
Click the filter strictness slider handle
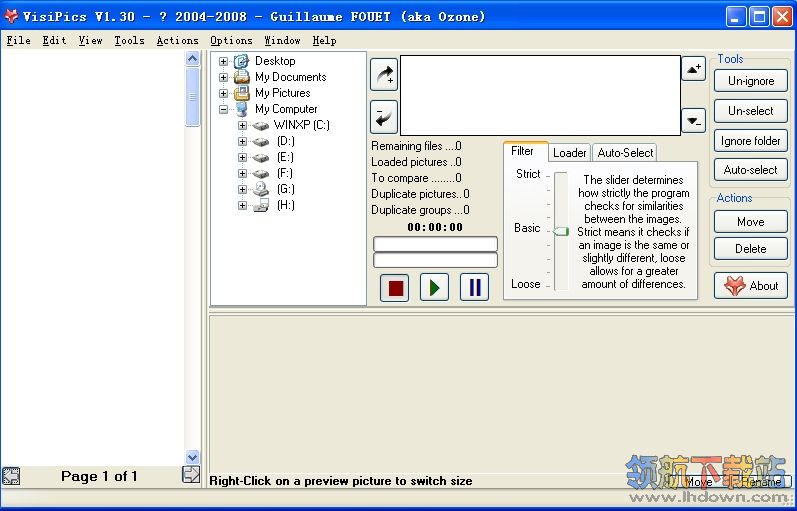point(561,231)
